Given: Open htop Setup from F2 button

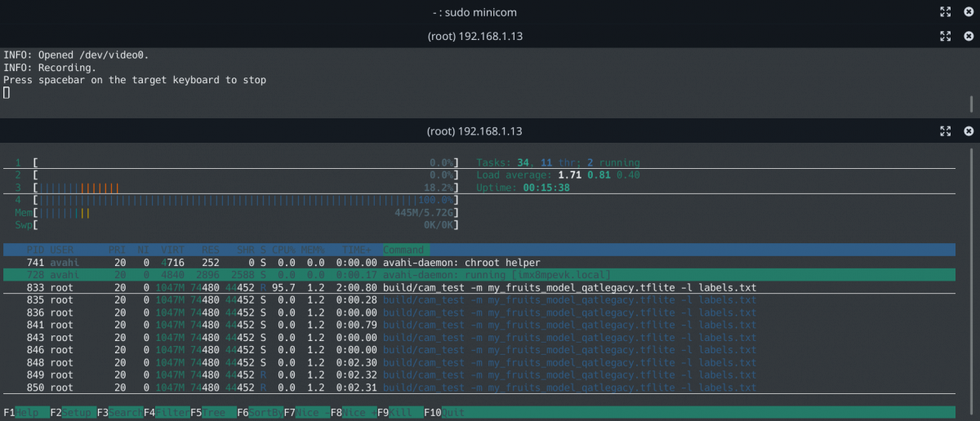Looking at the screenshot, I should tap(74, 413).
